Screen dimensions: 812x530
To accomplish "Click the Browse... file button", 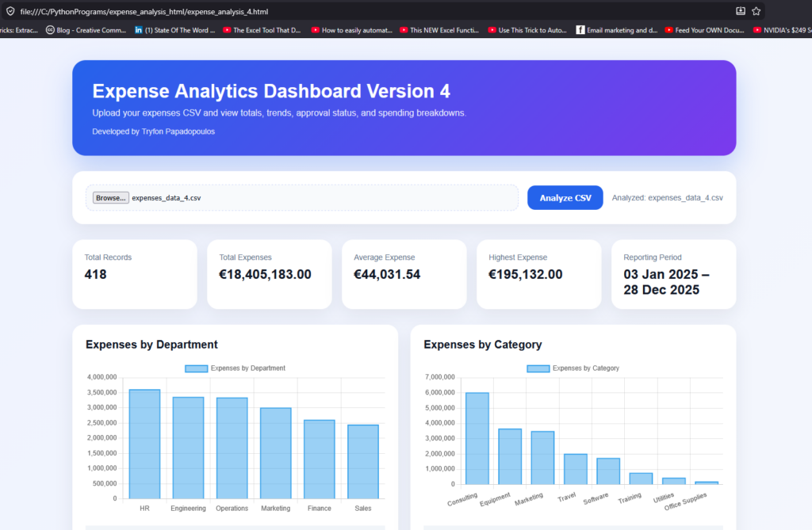I will tap(111, 198).
